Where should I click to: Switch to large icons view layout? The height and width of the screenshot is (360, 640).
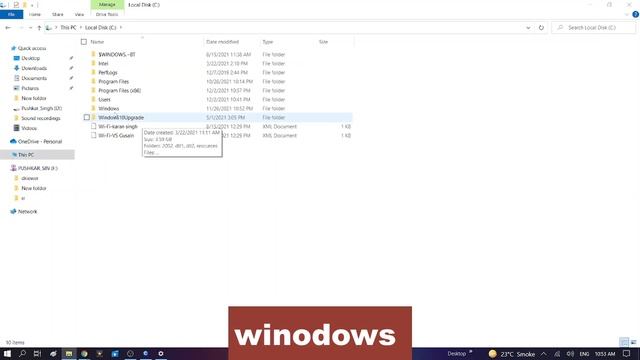coord(633,342)
